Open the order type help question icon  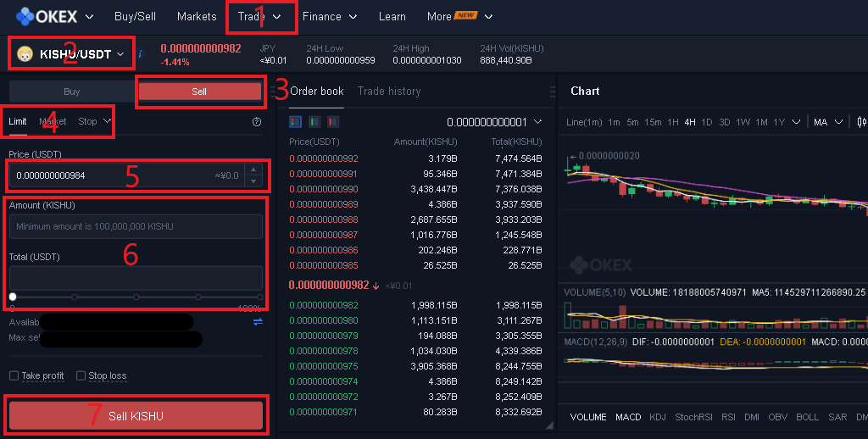[256, 122]
